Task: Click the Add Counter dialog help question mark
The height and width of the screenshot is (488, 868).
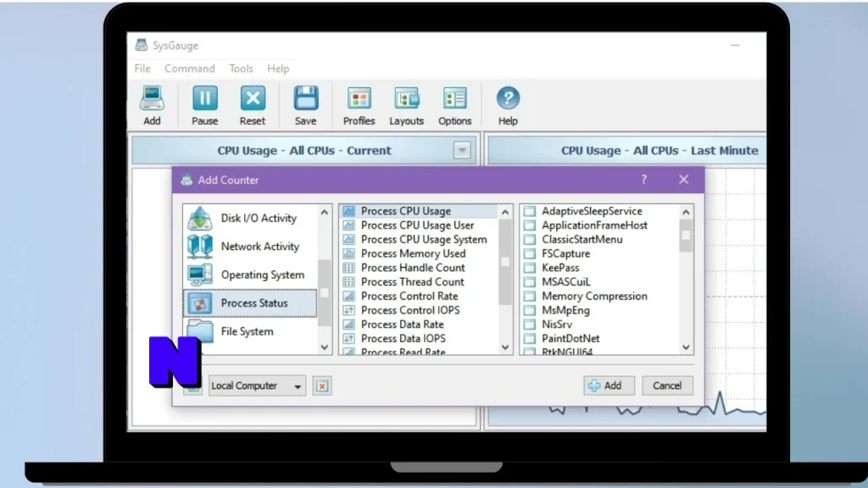Action: (644, 180)
